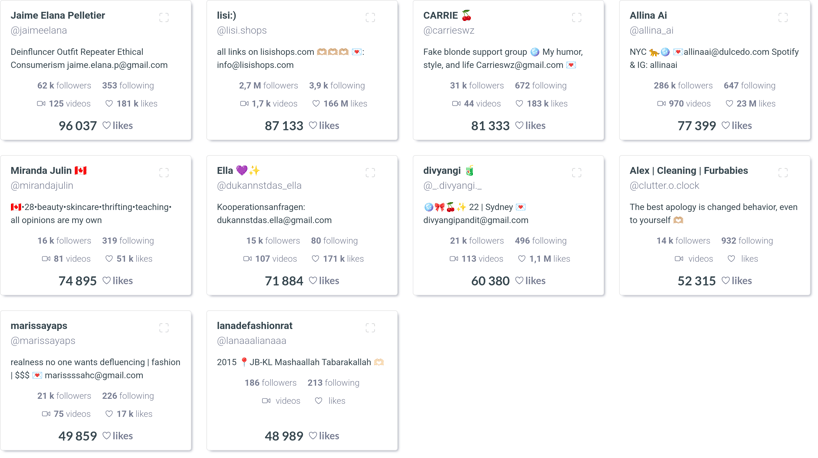Expand the Jaime Elana Pelletier card icon
The image size is (818, 458).
pyautogui.click(x=164, y=18)
